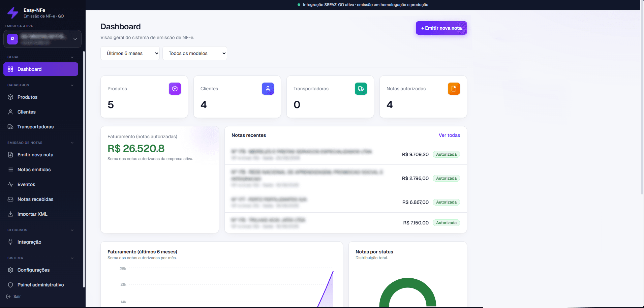Click the green donut chart in Notas por status

coord(408,292)
